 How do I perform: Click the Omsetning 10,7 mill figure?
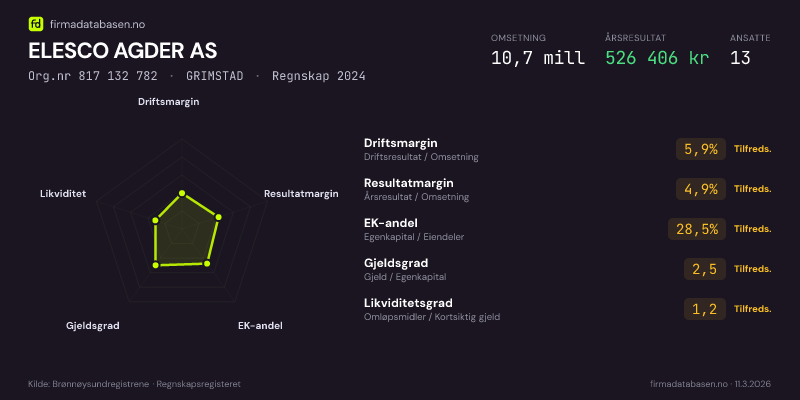tap(537, 57)
